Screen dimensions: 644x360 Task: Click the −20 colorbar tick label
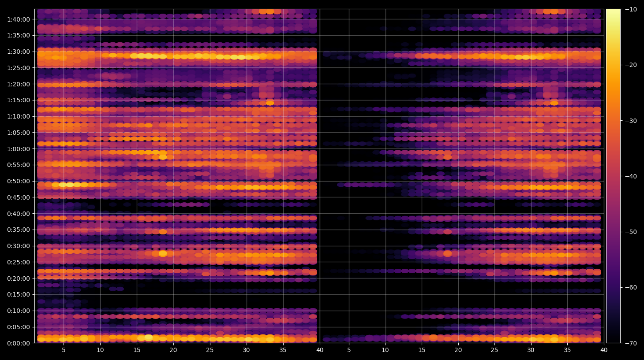[x=631, y=65]
